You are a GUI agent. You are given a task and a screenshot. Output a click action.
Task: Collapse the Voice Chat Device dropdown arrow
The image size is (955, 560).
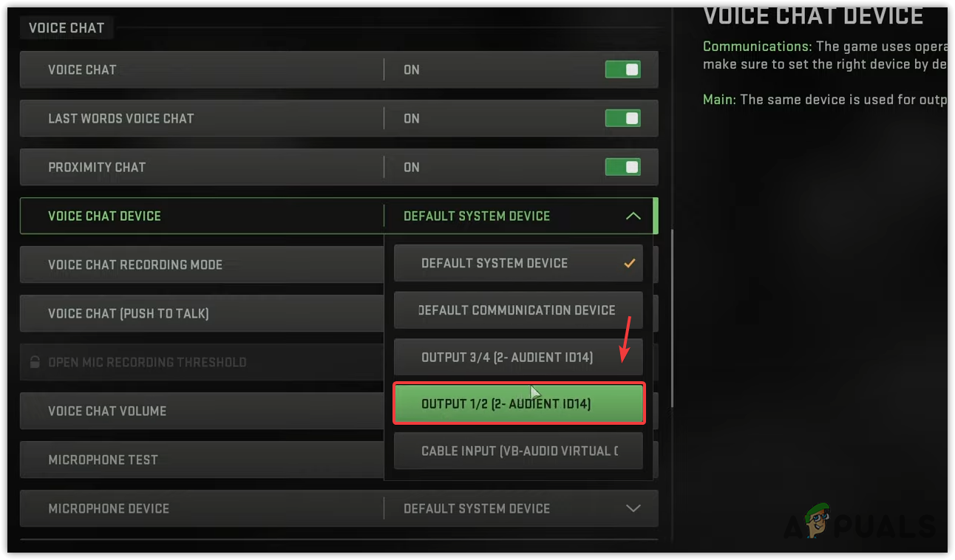633,216
